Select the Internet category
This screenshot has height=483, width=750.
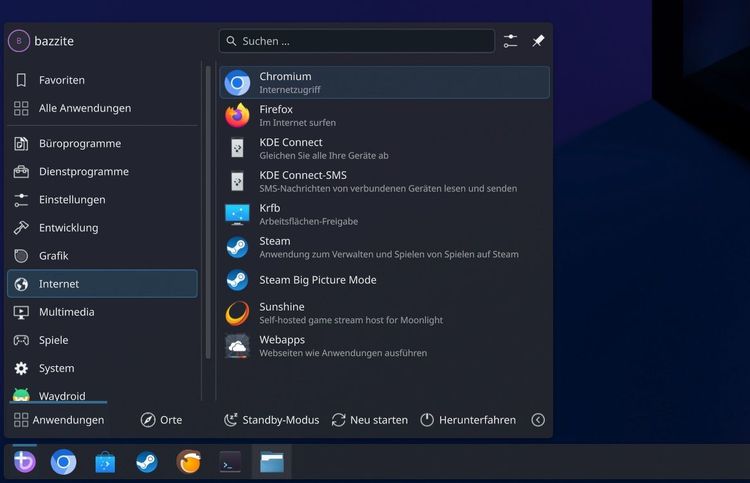(x=102, y=284)
